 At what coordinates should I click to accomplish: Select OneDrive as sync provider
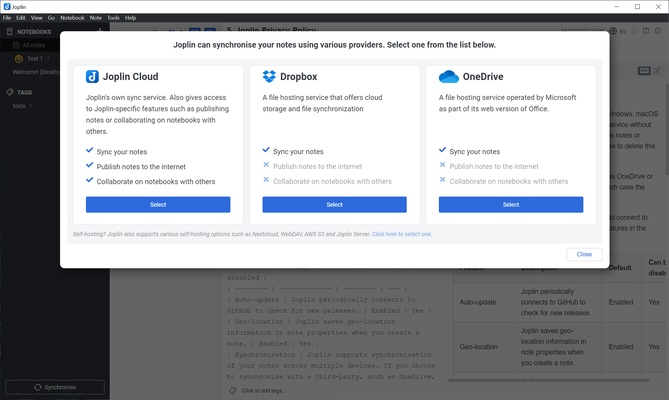click(x=511, y=204)
